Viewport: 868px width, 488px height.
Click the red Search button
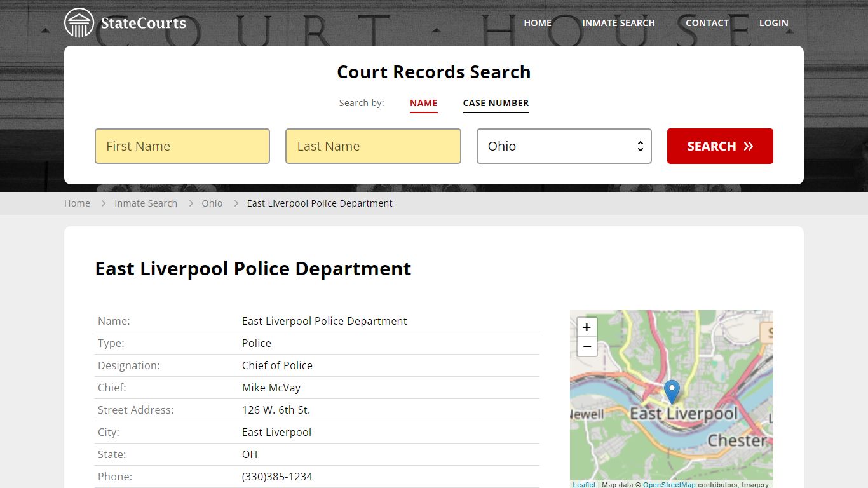point(720,146)
